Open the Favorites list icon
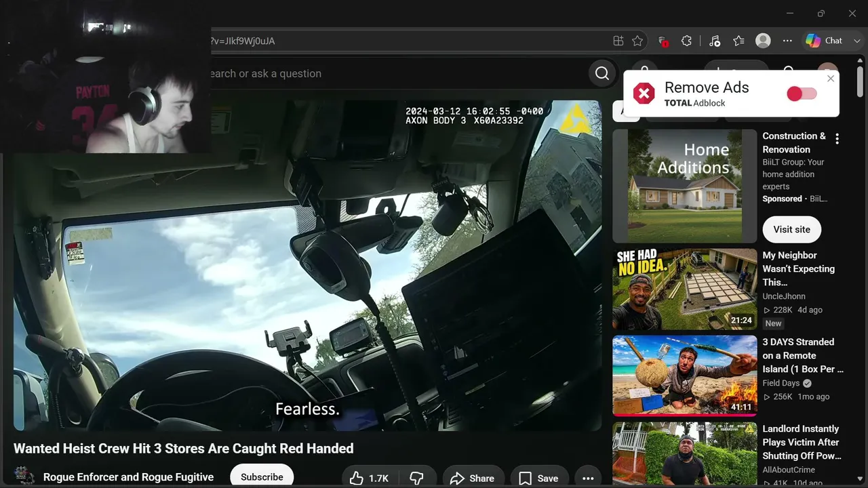This screenshot has height=488, width=868. 739,41
